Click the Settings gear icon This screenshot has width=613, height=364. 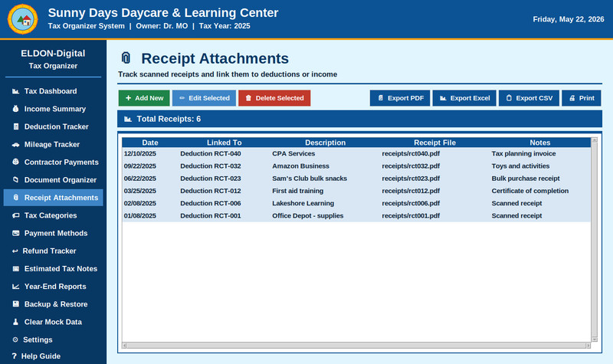click(x=15, y=339)
